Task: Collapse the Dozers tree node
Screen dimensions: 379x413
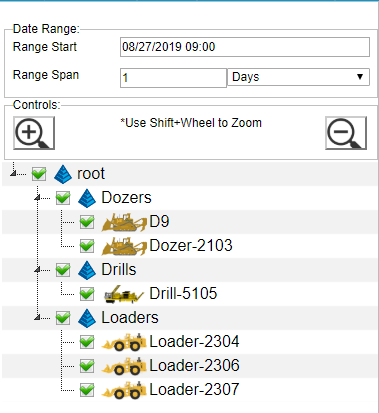Action: click(37, 198)
